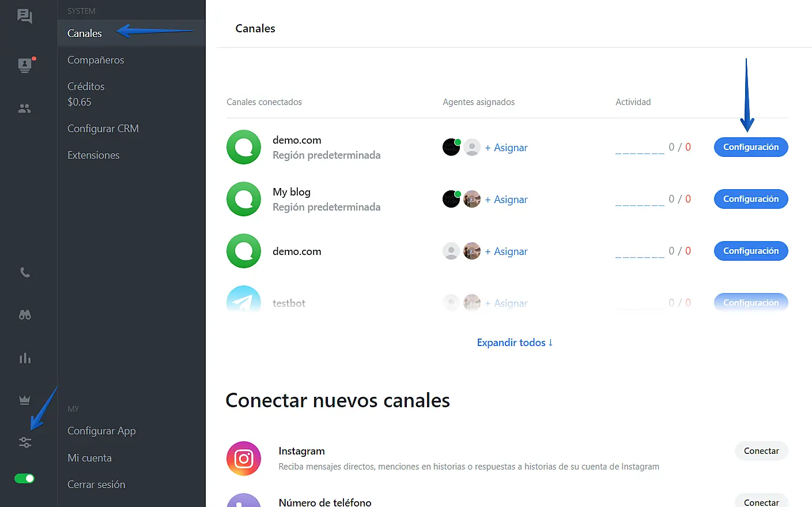Open the team contacts people icon

click(x=25, y=108)
